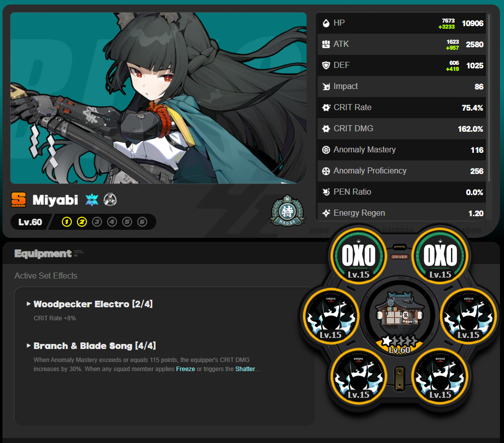The image size is (504, 443).
Task: Click the Anomaly Mastery value 116
Action: coord(477,150)
